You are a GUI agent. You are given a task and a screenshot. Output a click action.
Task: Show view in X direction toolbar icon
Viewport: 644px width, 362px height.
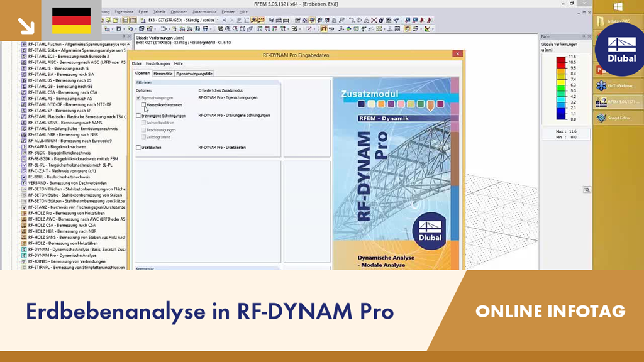[x=260, y=29]
